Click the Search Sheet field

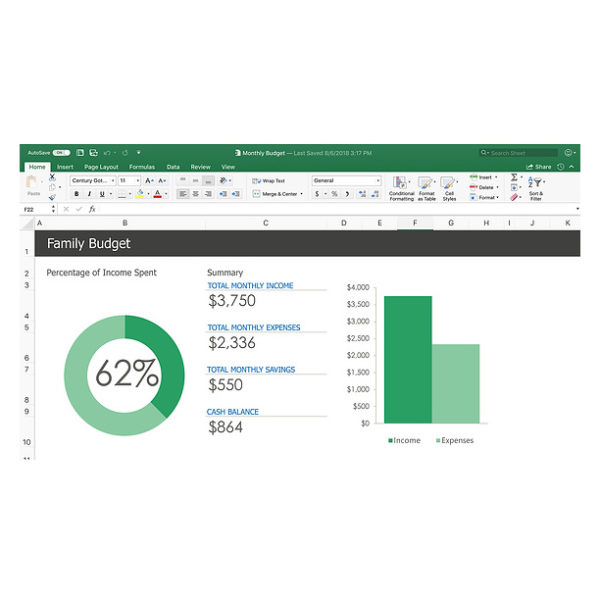point(520,153)
